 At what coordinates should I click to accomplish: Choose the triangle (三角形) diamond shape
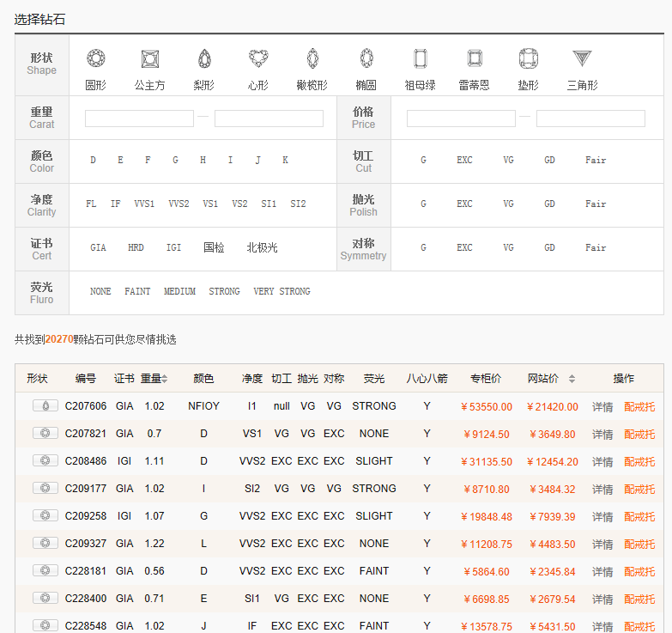pos(582,59)
